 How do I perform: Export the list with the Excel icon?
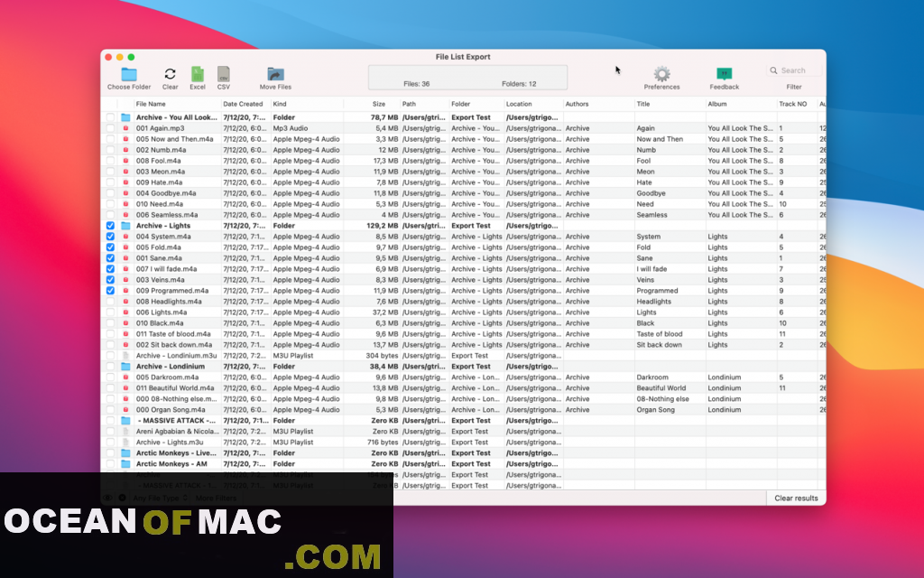tap(198, 74)
